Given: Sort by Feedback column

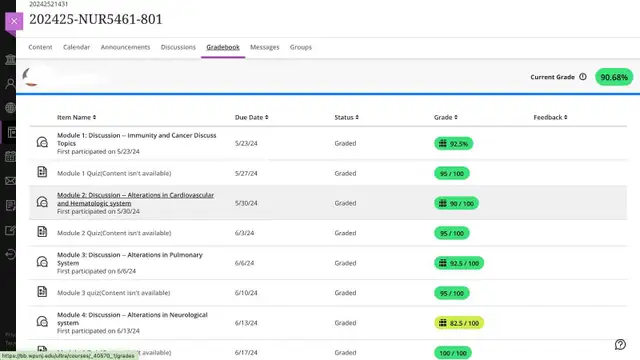Looking at the screenshot, I should 550,117.
